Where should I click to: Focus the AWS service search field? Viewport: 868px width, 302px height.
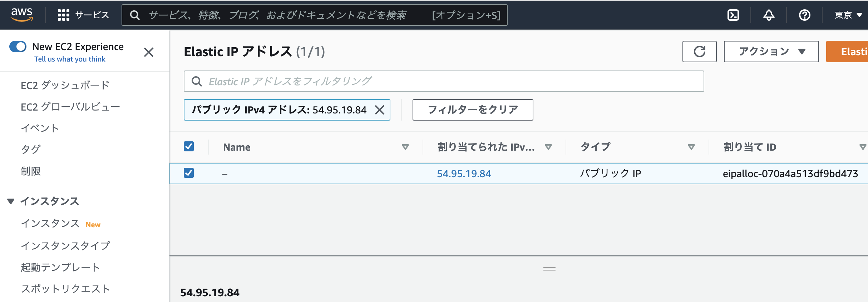(x=315, y=15)
